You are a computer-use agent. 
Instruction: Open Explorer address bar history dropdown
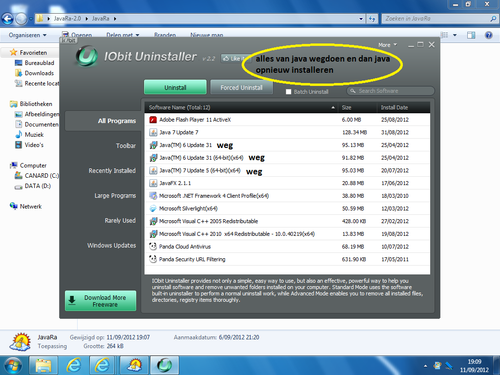tap(361, 19)
